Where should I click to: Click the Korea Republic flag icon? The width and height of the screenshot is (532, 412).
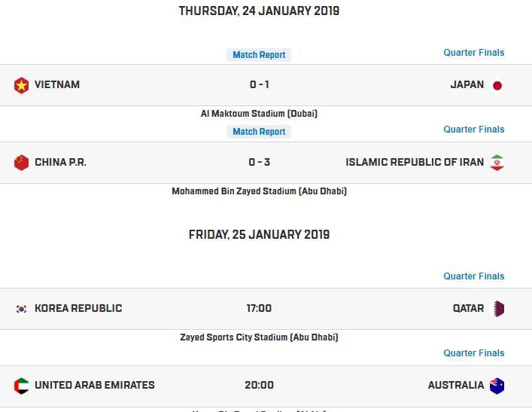pos(21,309)
